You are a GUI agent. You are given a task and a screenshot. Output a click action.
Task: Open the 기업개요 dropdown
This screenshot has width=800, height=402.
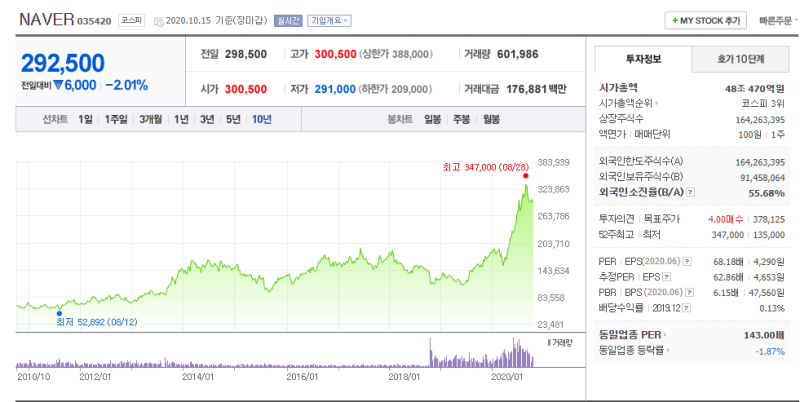click(x=330, y=21)
